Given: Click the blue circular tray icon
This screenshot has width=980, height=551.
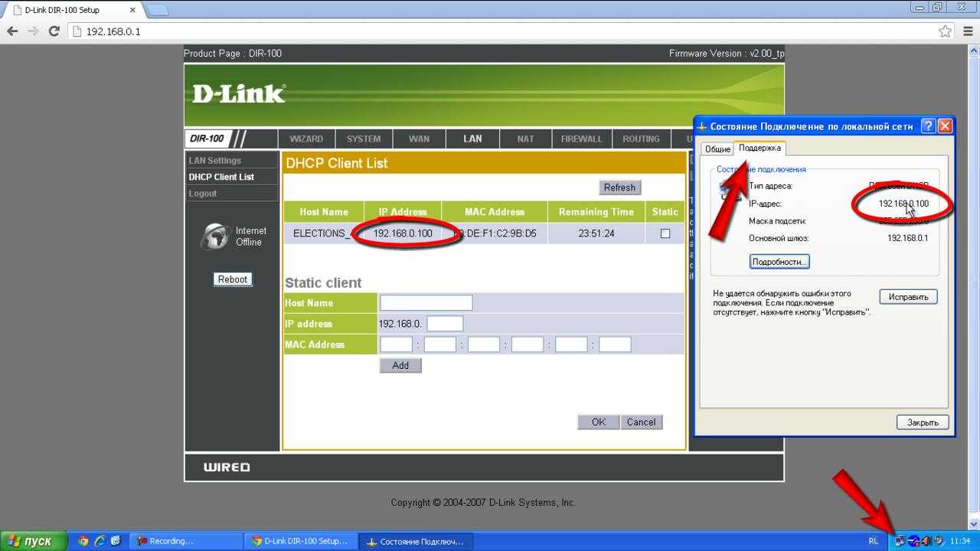Looking at the screenshot, I should pyautogui.click(x=913, y=541).
